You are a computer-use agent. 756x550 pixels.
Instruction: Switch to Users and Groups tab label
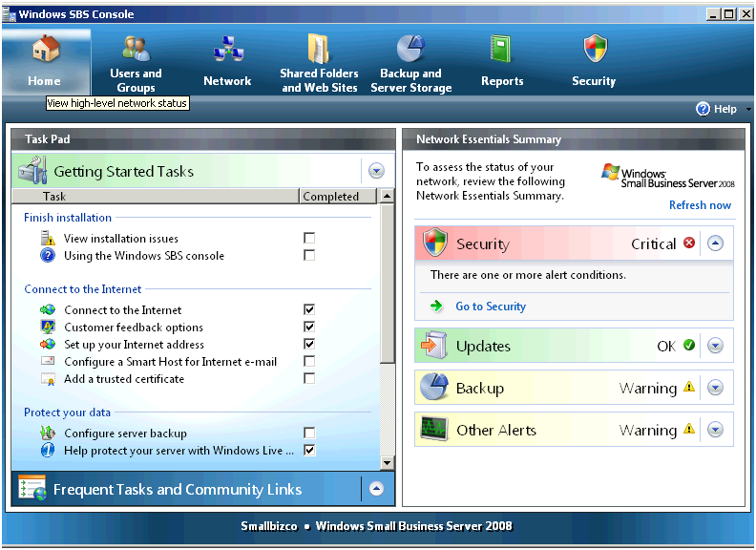pyautogui.click(x=136, y=80)
